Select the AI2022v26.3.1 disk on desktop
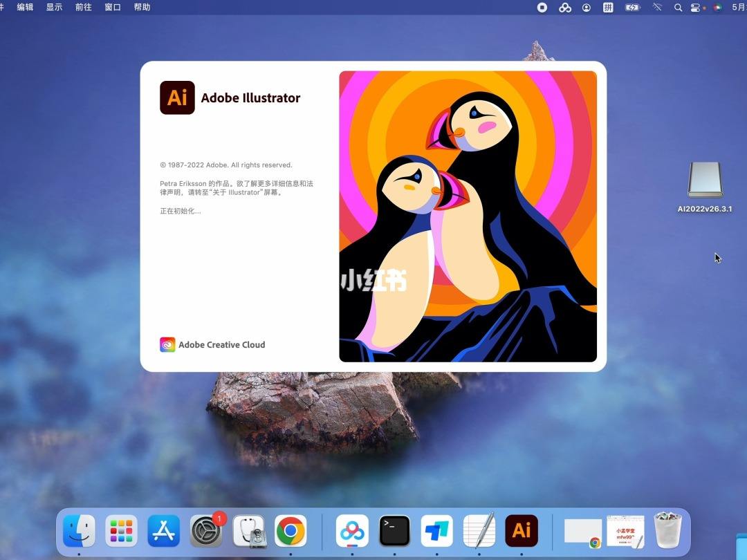The height and width of the screenshot is (560, 747). [705, 187]
